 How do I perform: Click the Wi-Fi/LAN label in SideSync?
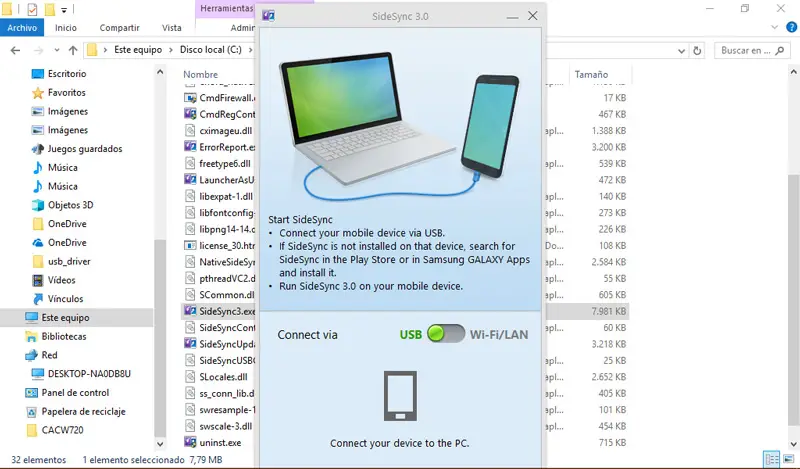[x=499, y=335]
